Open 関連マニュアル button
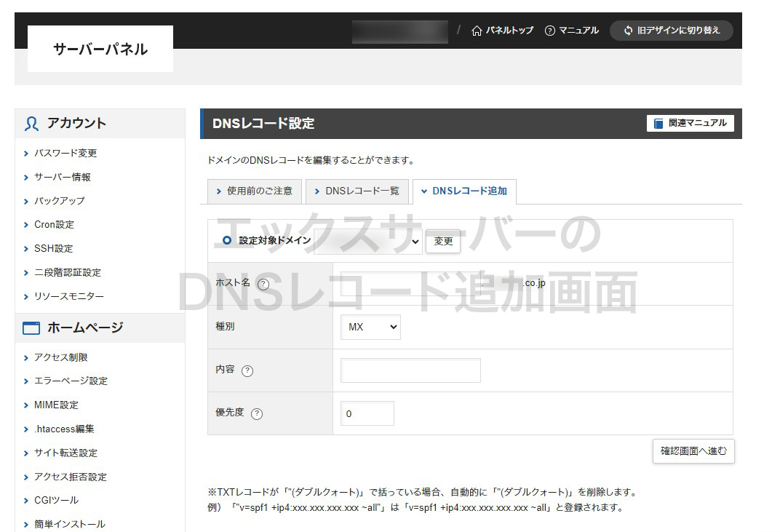780x532 pixels. point(691,124)
